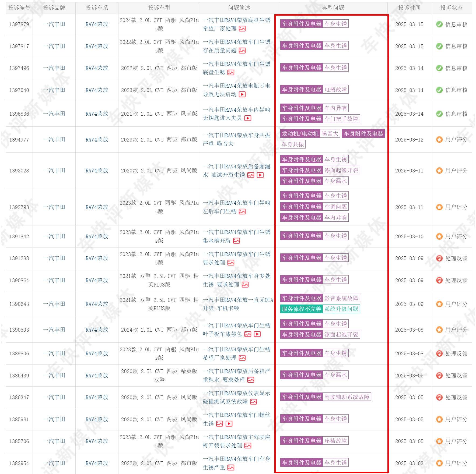Click red 处理反馈 status icon for 1391288
This screenshot has width=476, height=474.
[x=439, y=258]
